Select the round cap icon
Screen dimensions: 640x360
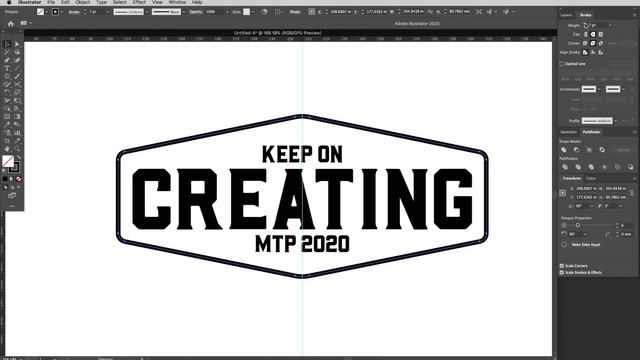click(x=593, y=34)
